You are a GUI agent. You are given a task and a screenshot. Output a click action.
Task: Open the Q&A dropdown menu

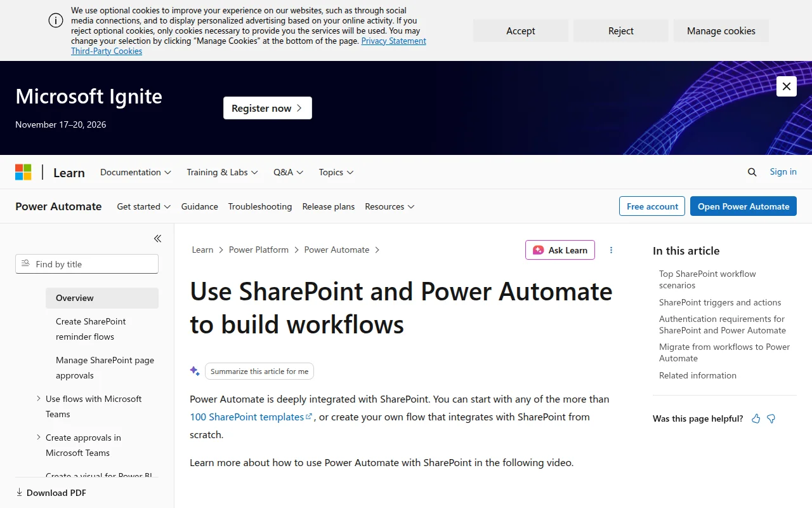[x=288, y=172]
